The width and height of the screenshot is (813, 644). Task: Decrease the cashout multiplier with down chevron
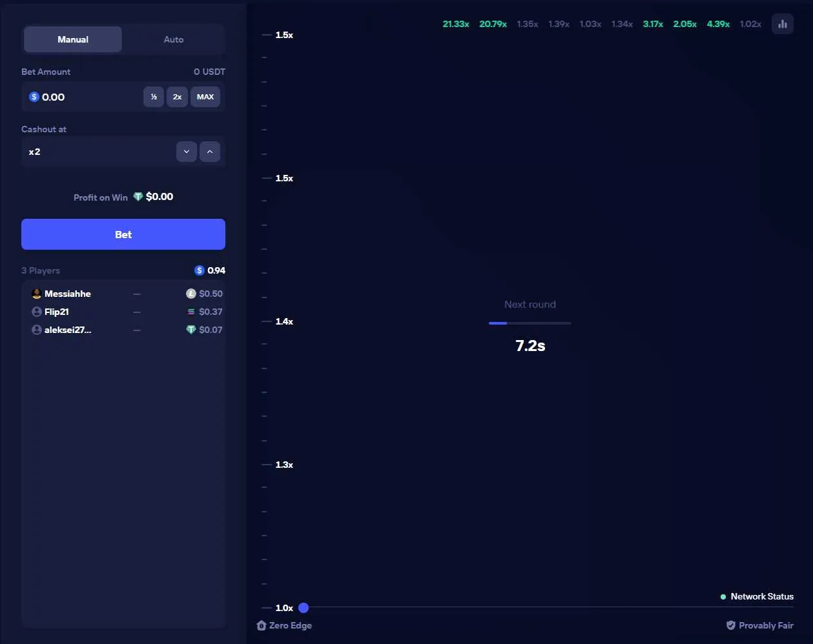click(x=187, y=152)
